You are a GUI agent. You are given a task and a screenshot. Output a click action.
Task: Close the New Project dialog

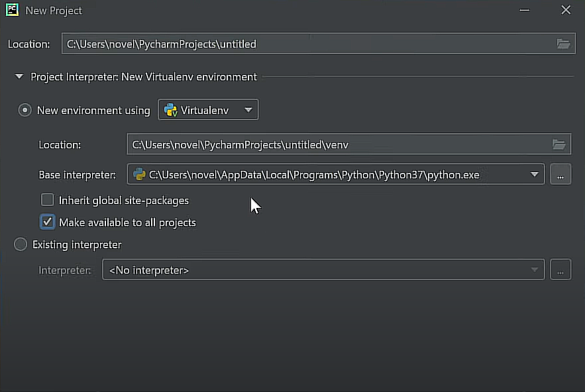[566, 10]
